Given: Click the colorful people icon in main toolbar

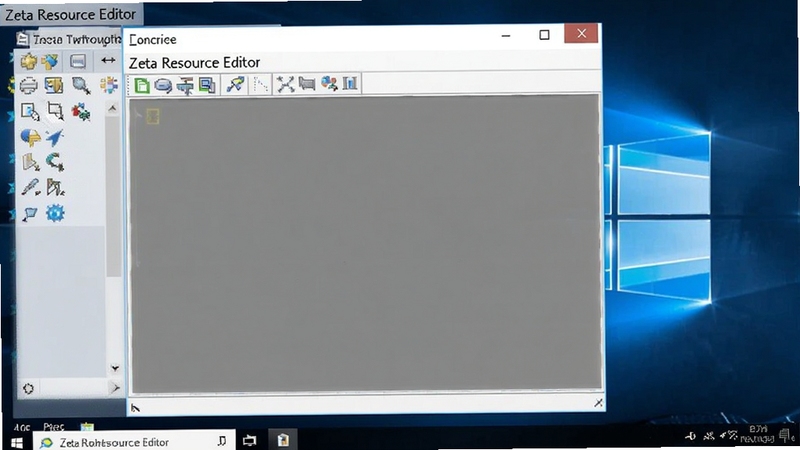Looking at the screenshot, I should [x=329, y=83].
